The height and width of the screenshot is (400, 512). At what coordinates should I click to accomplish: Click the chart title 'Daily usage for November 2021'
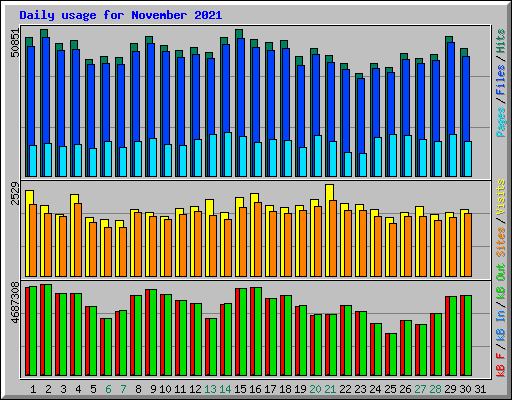pyautogui.click(x=121, y=15)
